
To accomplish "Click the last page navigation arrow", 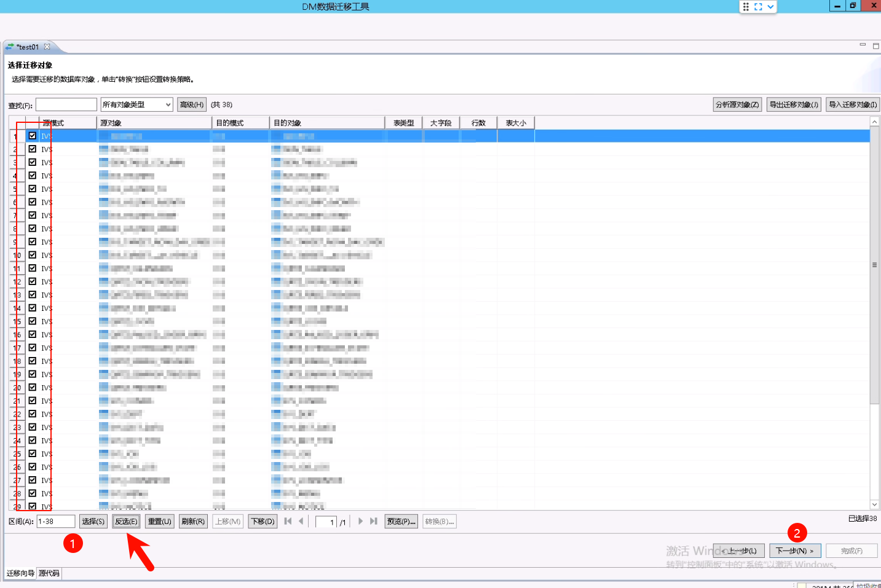I will pos(373,521).
